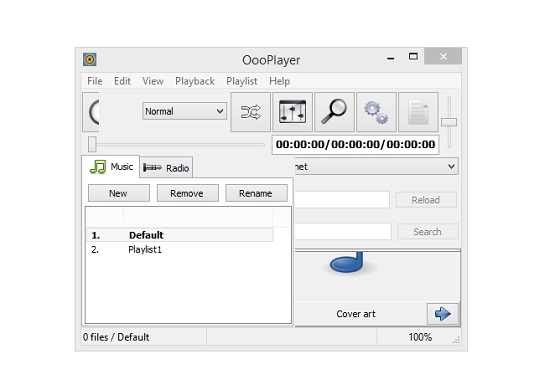Click the vertical volume slider handle
Viewport: 550px width, 390px height.
pos(449,122)
